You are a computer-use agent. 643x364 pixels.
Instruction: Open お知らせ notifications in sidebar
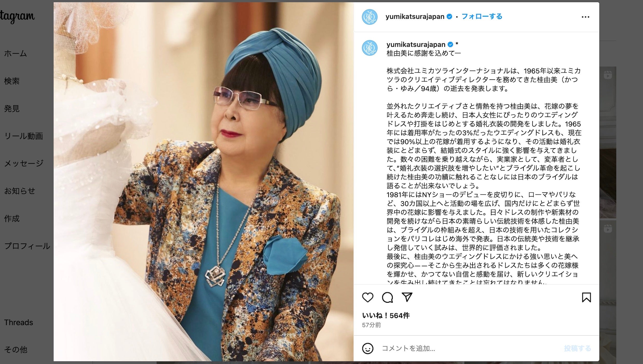20,191
